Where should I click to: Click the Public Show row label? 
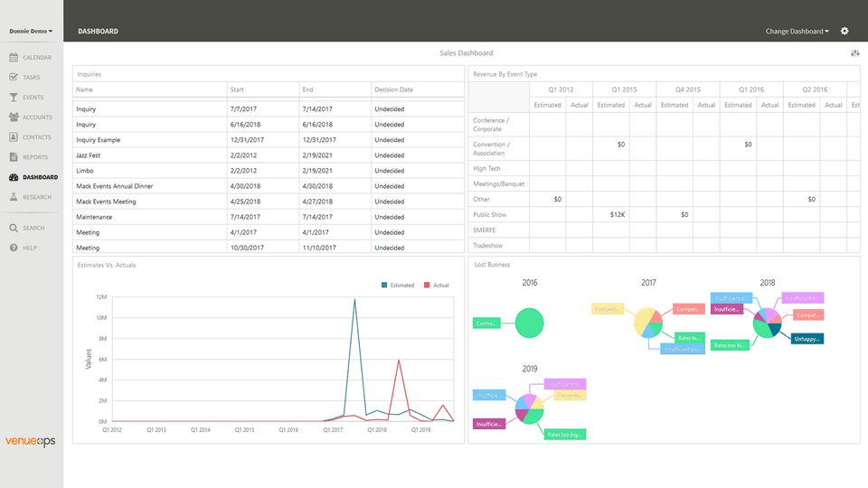coord(490,215)
